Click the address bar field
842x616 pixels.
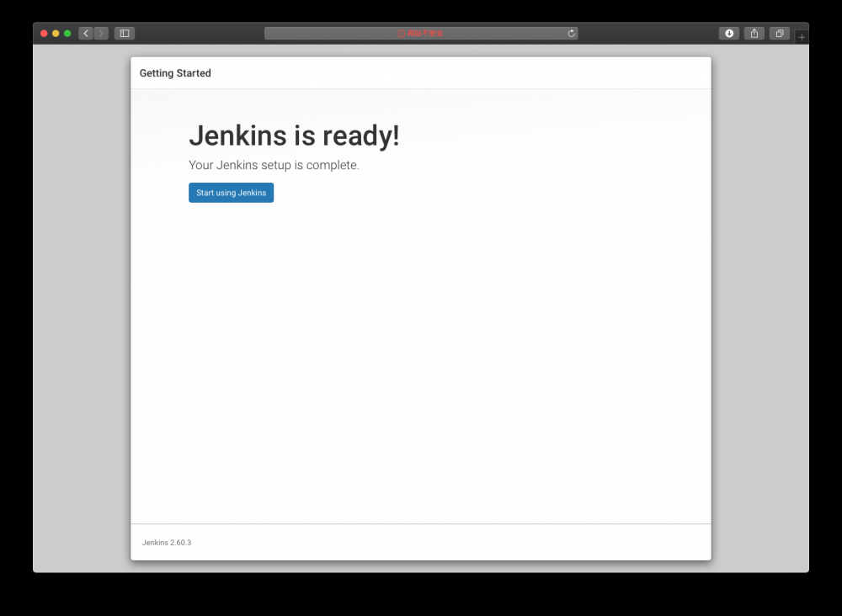pos(421,34)
